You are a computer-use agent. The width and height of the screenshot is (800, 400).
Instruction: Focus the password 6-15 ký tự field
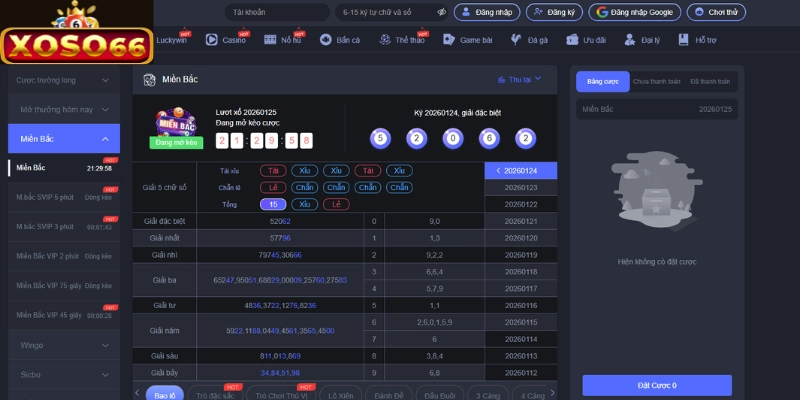coord(392,12)
